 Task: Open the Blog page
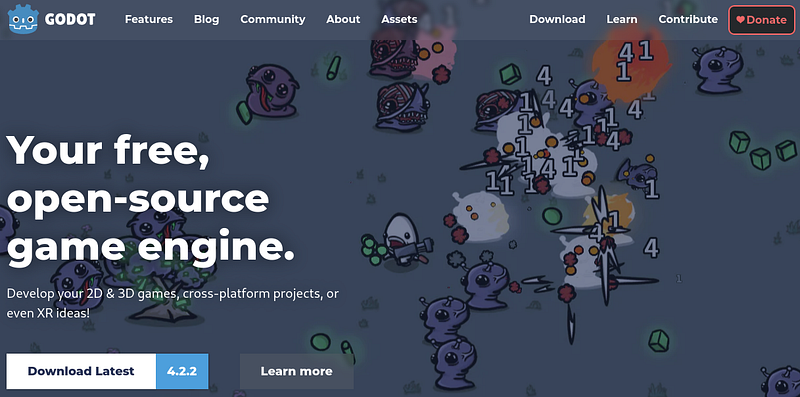click(x=207, y=19)
